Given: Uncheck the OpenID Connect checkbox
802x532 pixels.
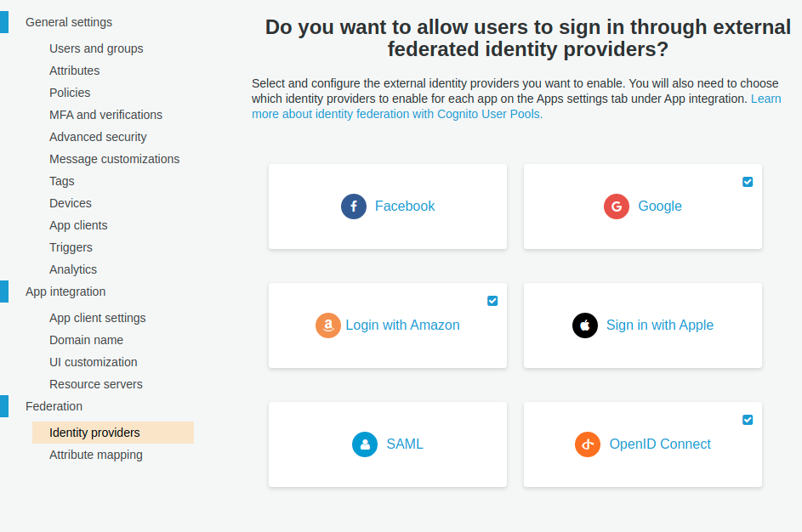Looking at the screenshot, I should (748, 419).
